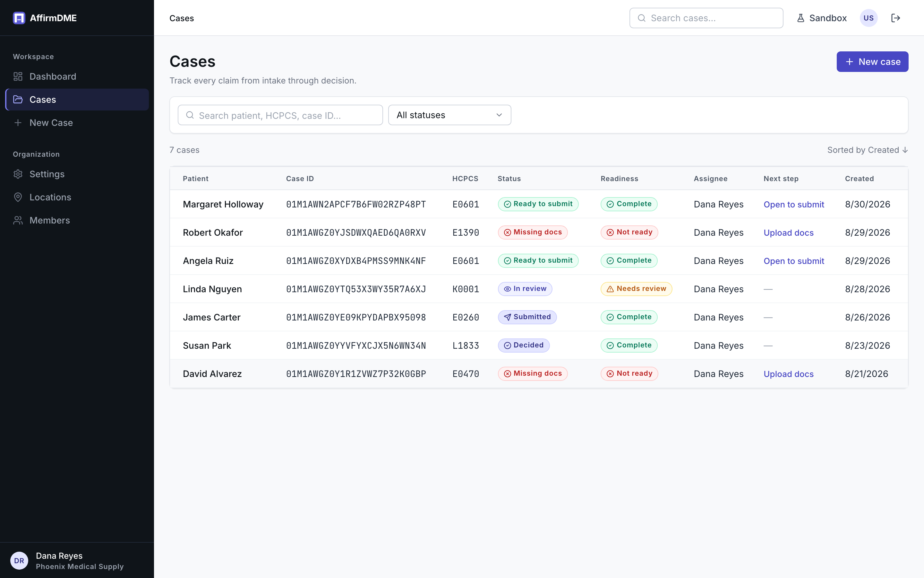This screenshot has height=578, width=924.
Task: Click Not ready badge for David Alvarez
Action: point(629,373)
